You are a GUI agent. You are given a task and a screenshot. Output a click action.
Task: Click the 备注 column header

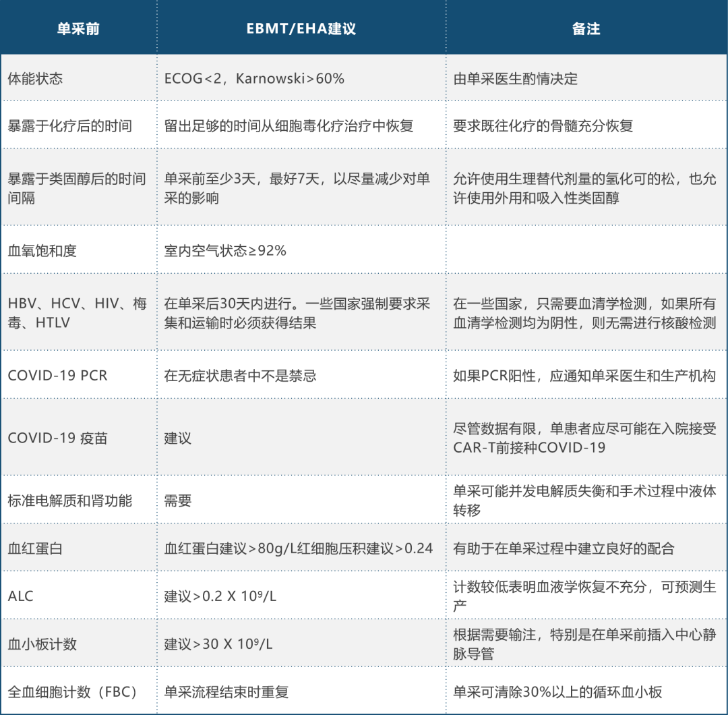tap(586, 29)
